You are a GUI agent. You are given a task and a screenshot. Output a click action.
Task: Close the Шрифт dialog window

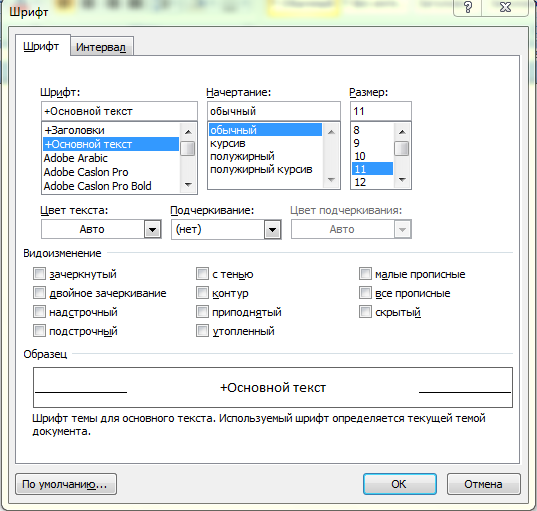pos(505,7)
